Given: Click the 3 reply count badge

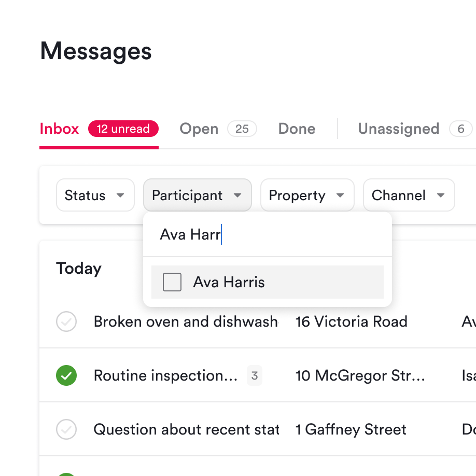Looking at the screenshot, I should click(255, 375).
